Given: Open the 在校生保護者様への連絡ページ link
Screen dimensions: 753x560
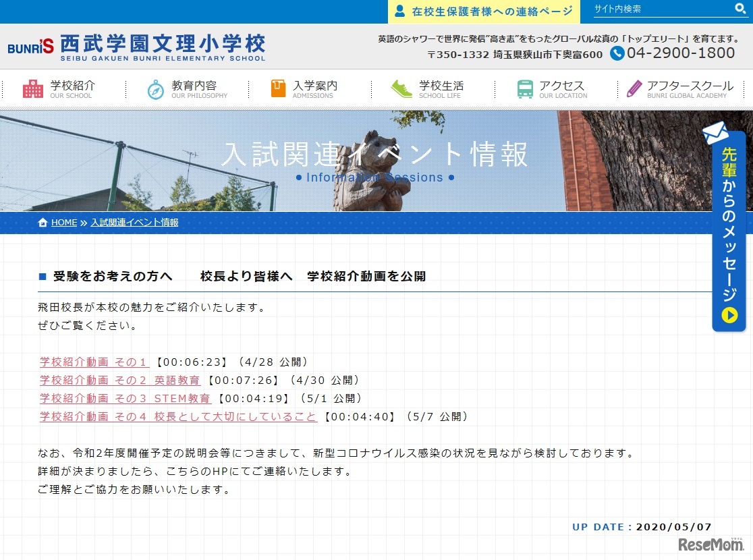Looking at the screenshot, I should click(483, 11).
